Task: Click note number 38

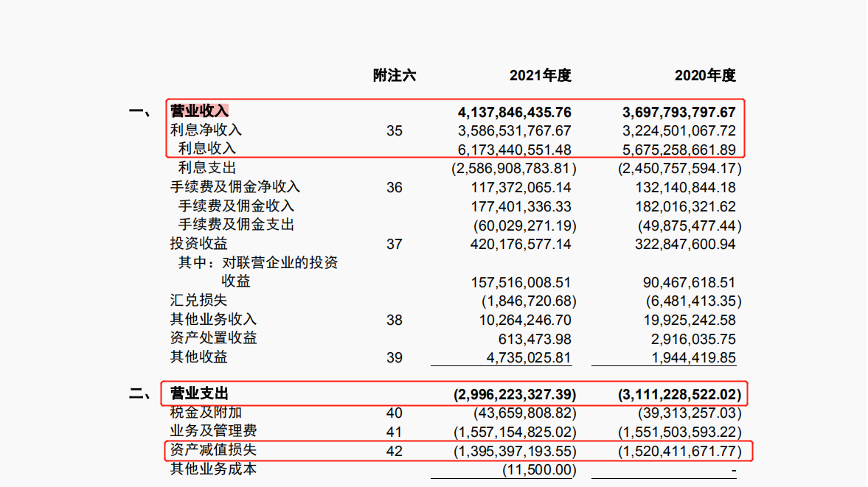Action: click(394, 320)
